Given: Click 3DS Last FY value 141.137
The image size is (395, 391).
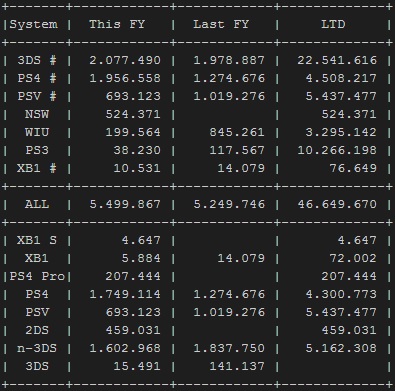Looking at the screenshot, I should coord(237,366).
